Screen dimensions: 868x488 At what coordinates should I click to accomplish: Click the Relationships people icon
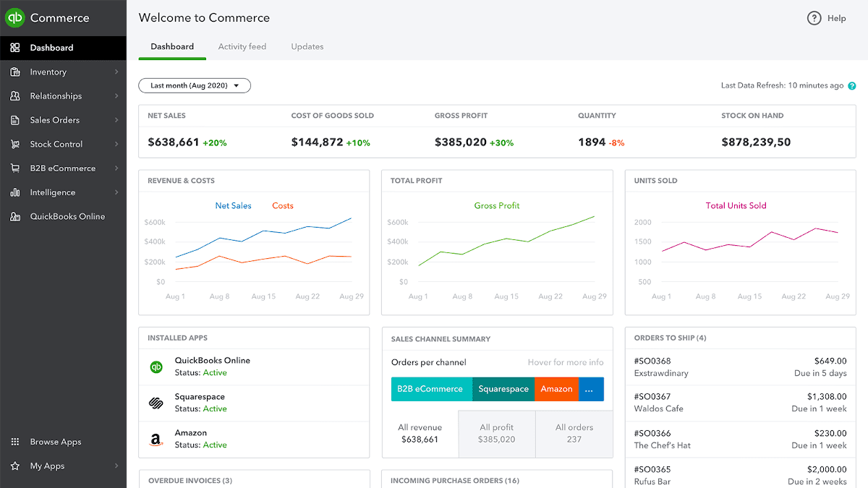pos(15,96)
